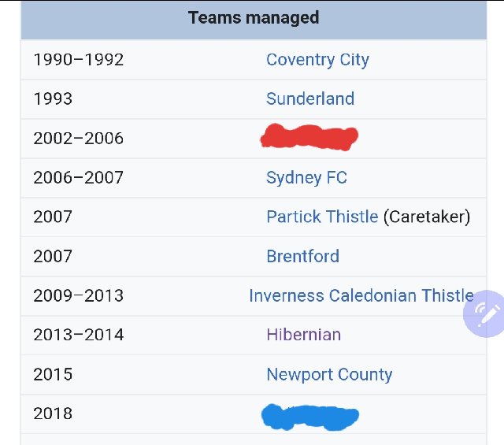Viewport: 504px width, 445px height.
Task: Open the Brentford team link
Action: coord(302,256)
